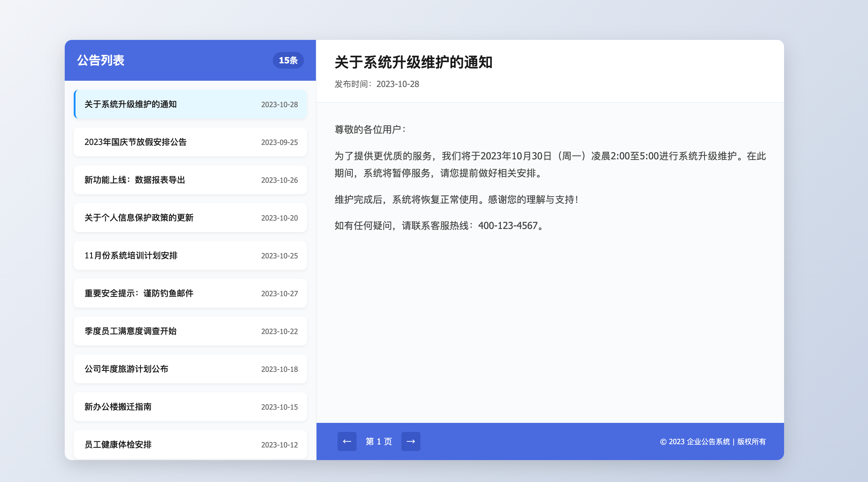Click the right arrow pagination icon
Viewport: 868px width, 482px height.
click(x=411, y=441)
